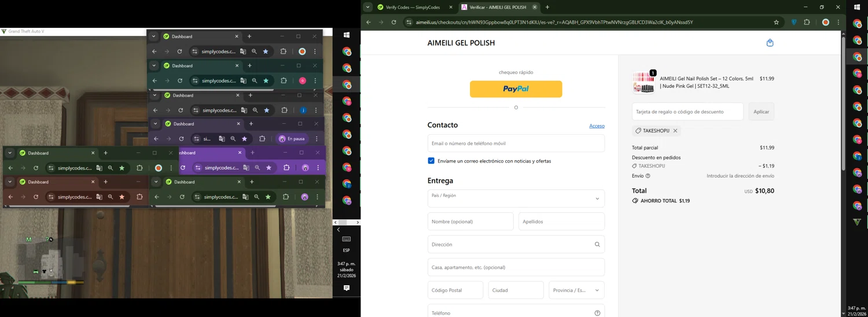This screenshot has height=317, width=868.
Task: Click the En pausa profile button
Action: 292,139
